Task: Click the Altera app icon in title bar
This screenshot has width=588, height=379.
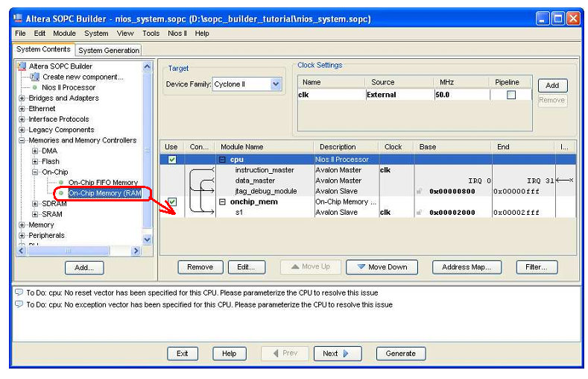Action: tap(18, 18)
